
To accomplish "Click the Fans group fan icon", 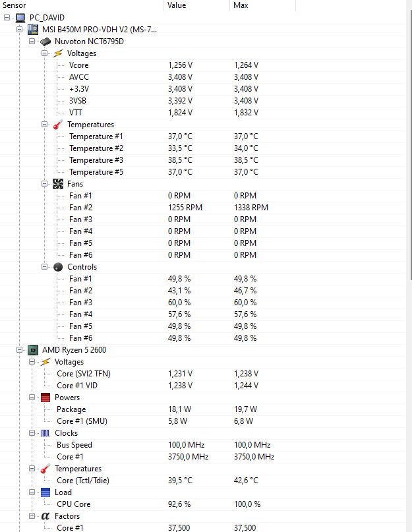I will pyautogui.click(x=58, y=184).
